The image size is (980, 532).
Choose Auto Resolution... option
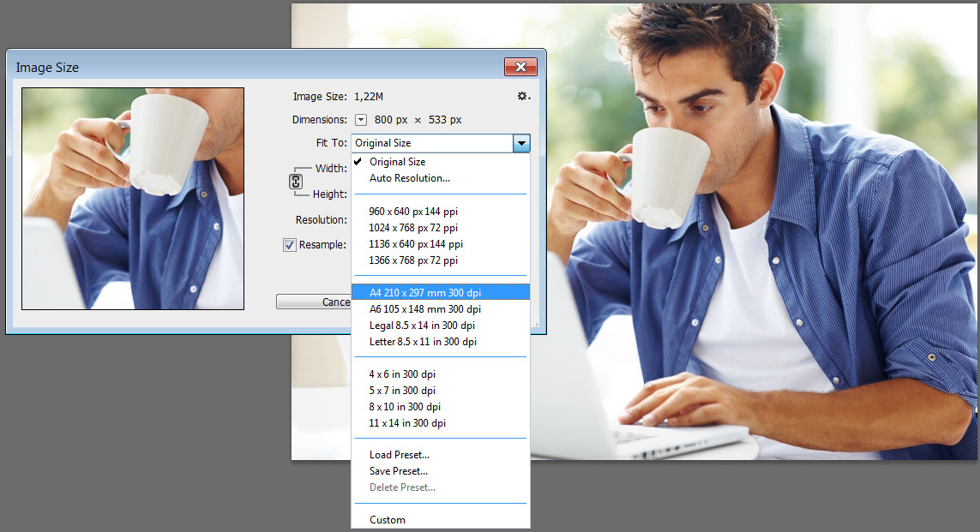441,178
